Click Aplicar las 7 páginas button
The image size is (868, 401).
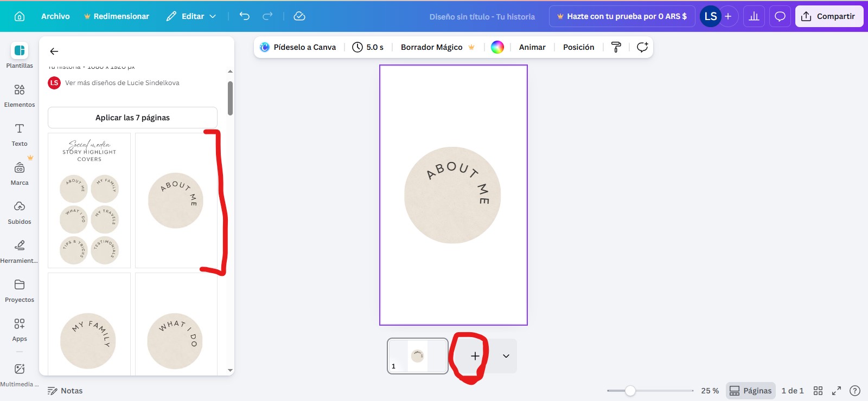[132, 118]
